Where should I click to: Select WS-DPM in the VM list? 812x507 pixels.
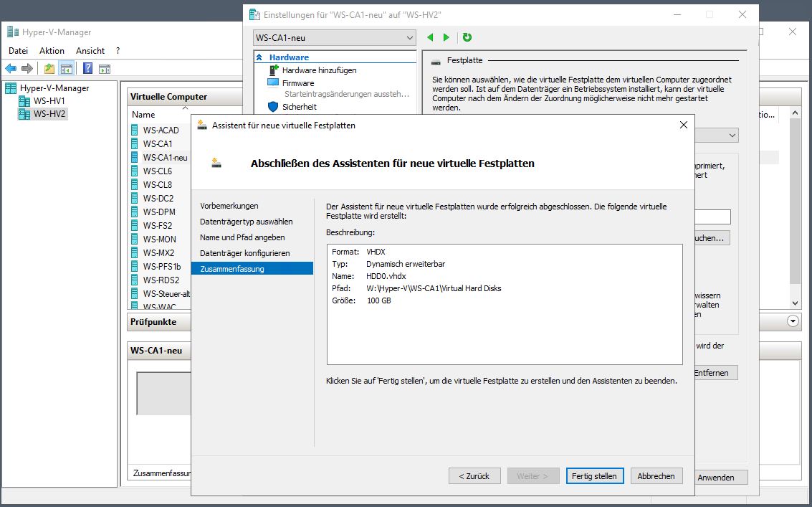tap(159, 212)
